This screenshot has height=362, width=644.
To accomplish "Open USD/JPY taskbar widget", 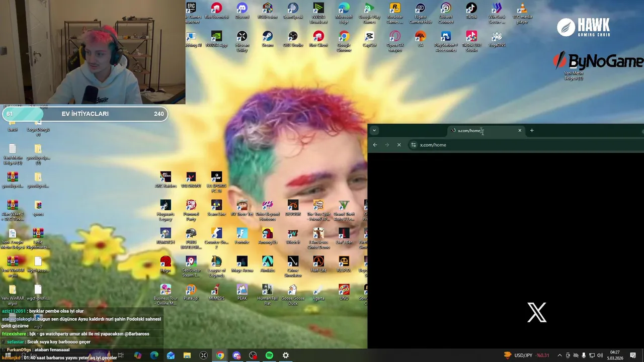I will pos(526,355).
